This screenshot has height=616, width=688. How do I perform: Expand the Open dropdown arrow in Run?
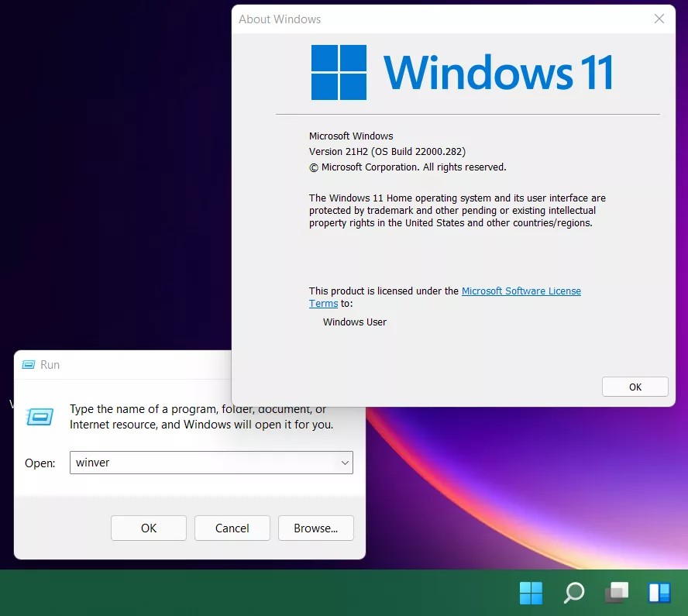345,463
